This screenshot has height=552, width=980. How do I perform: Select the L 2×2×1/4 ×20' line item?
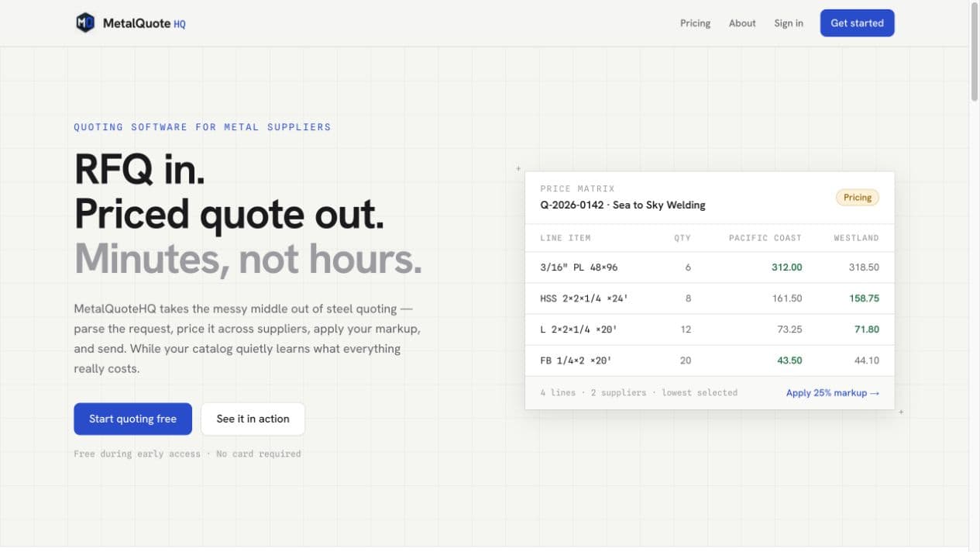[579, 329]
